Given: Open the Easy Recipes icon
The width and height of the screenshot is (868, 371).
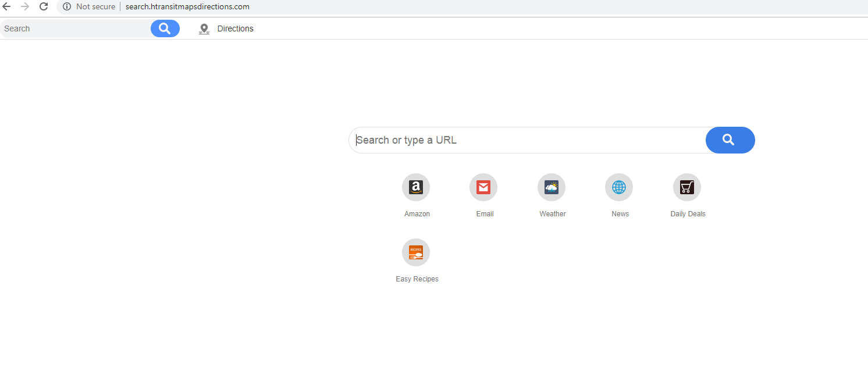Looking at the screenshot, I should point(416,252).
